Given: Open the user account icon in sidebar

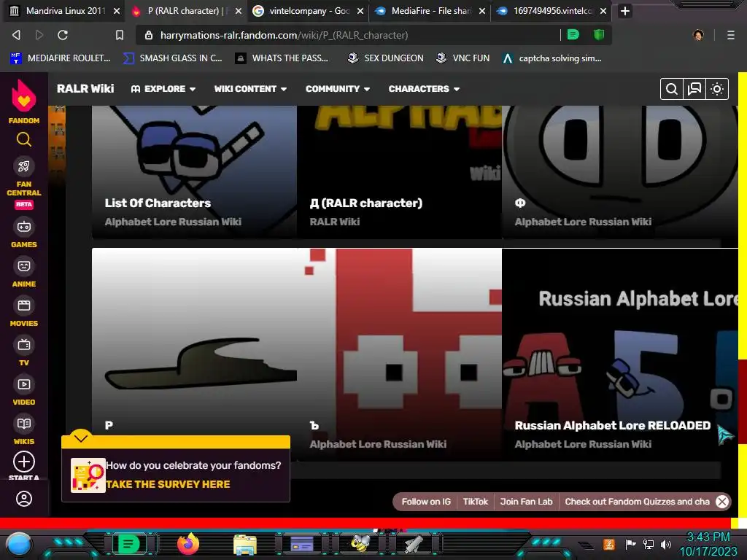Looking at the screenshot, I should click(24, 499).
